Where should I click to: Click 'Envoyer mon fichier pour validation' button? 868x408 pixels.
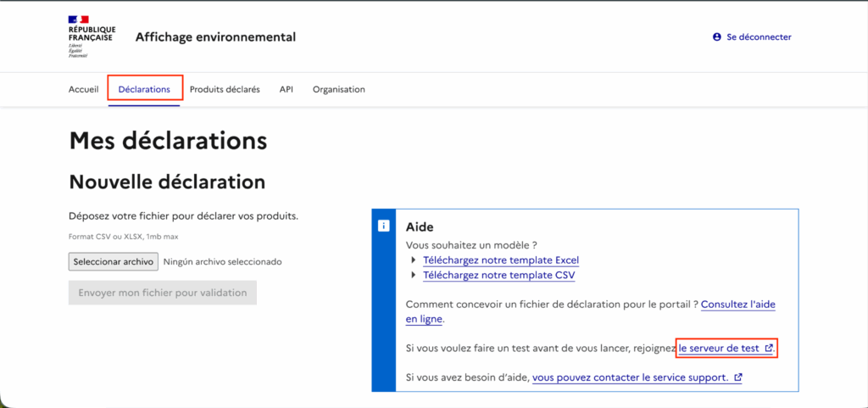tap(162, 293)
